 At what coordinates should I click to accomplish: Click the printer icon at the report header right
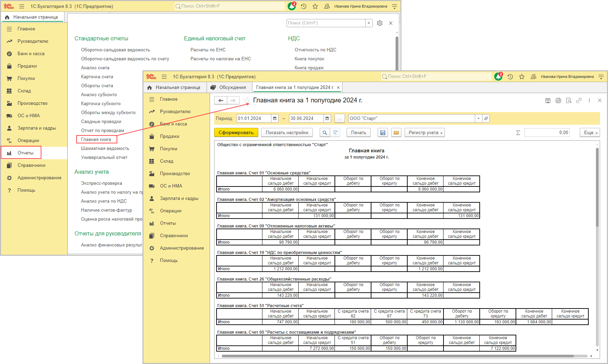point(558,101)
